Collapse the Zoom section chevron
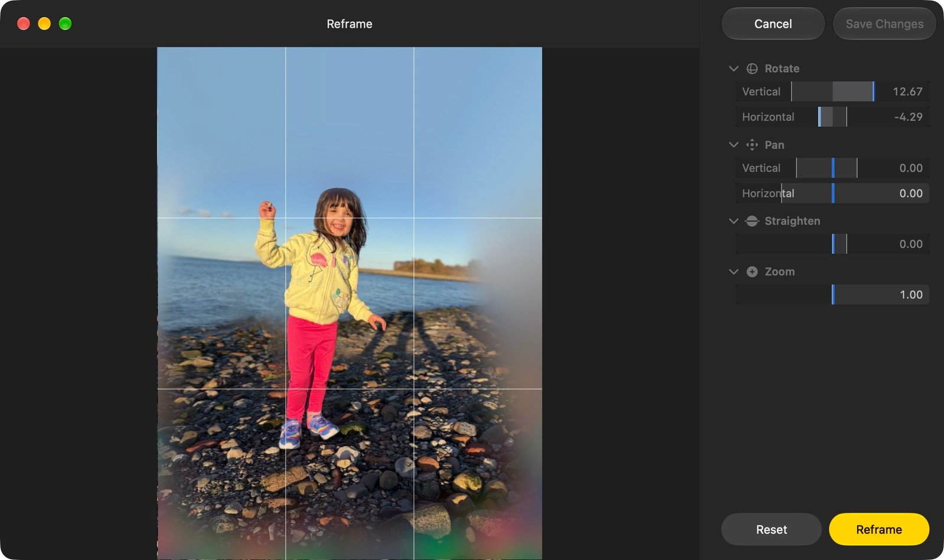 coord(734,271)
